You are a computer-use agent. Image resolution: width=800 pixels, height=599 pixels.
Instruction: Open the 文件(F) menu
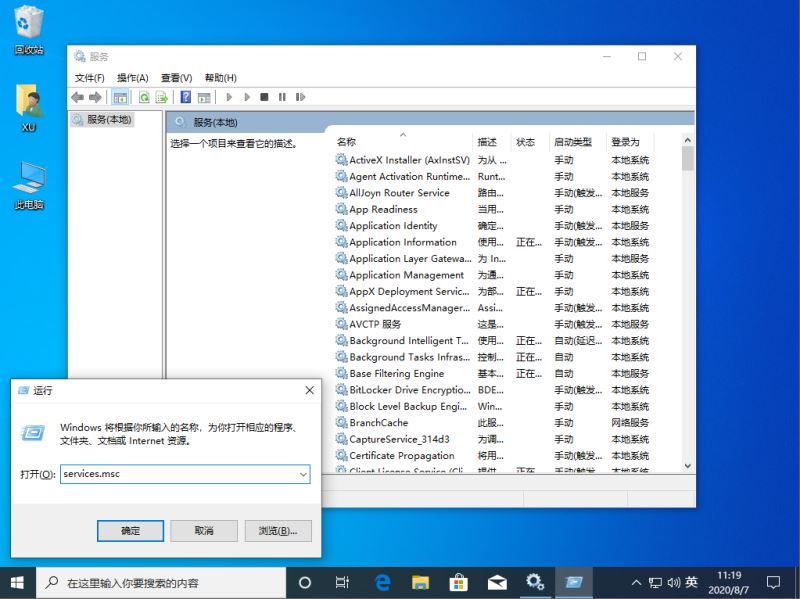click(x=88, y=77)
